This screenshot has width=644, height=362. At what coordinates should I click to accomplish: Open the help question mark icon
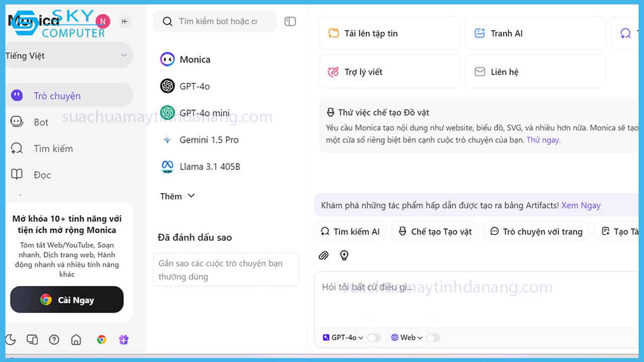click(x=54, y=340)
